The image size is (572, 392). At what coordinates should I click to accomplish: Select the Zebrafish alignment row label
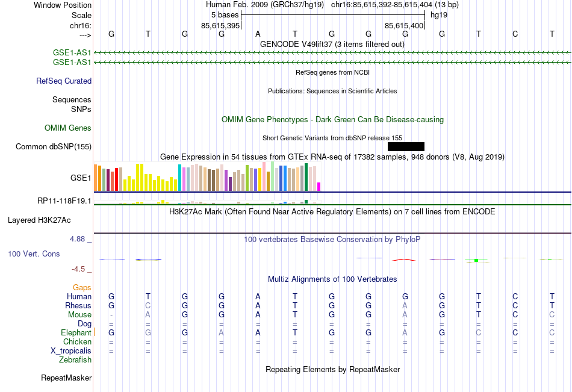click(x=75, y=359)
